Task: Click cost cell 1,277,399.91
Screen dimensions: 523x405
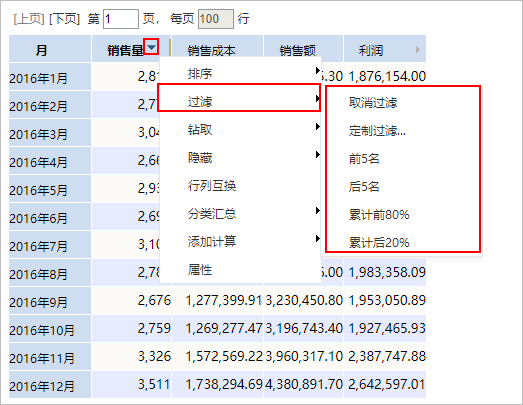Action: (x=217, y=301)
